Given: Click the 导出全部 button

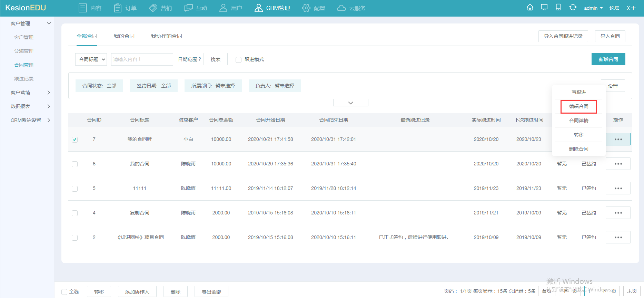Looking at the screenshot, I should [x=211, y=292].
